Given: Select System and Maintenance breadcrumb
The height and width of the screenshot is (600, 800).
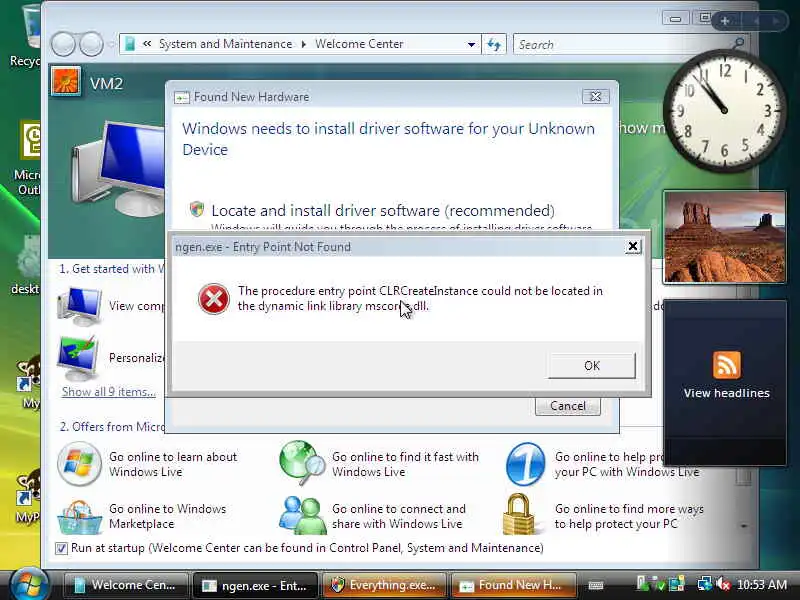Looking at the screenshot, I should click(226, 44).
